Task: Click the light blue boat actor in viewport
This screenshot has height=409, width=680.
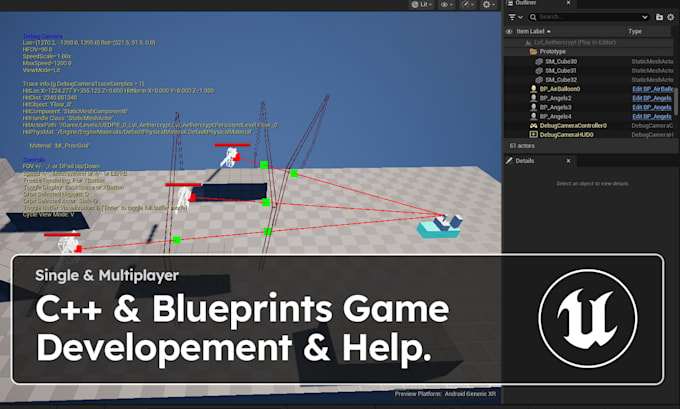Action: [x=440, y=226]
